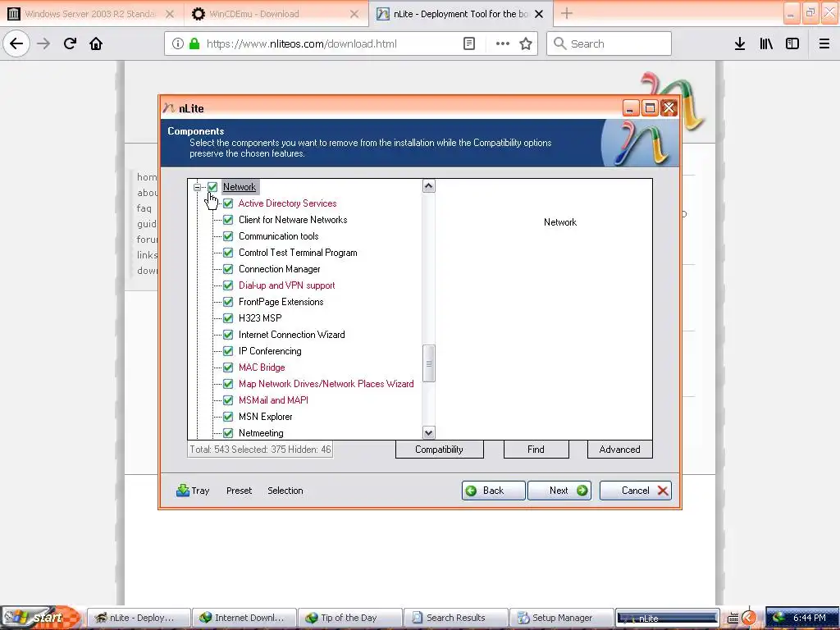Click the red X Cancel icon
The width and height of the screenshot is (840, 630).
click(663, 491)
